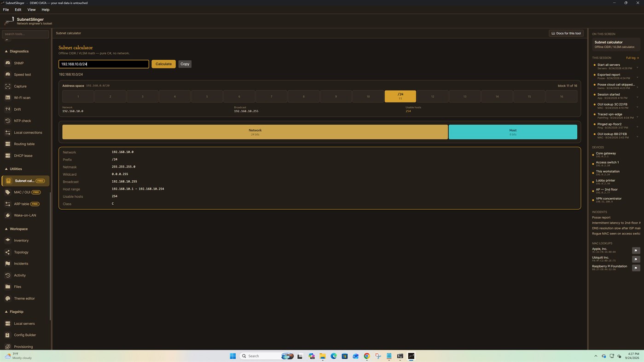Launch the Wi-Fi scan tool
644x362 pixels.
[25, 98]
